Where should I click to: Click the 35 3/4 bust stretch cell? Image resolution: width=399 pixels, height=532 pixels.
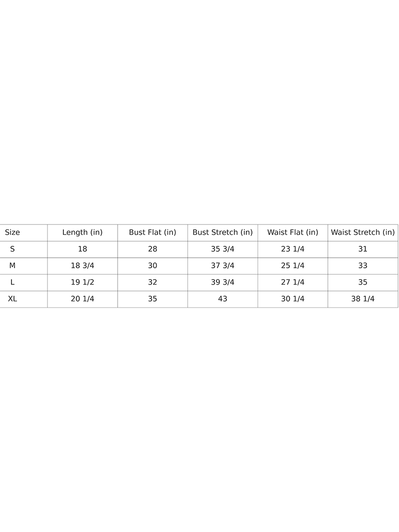point(222,249)
